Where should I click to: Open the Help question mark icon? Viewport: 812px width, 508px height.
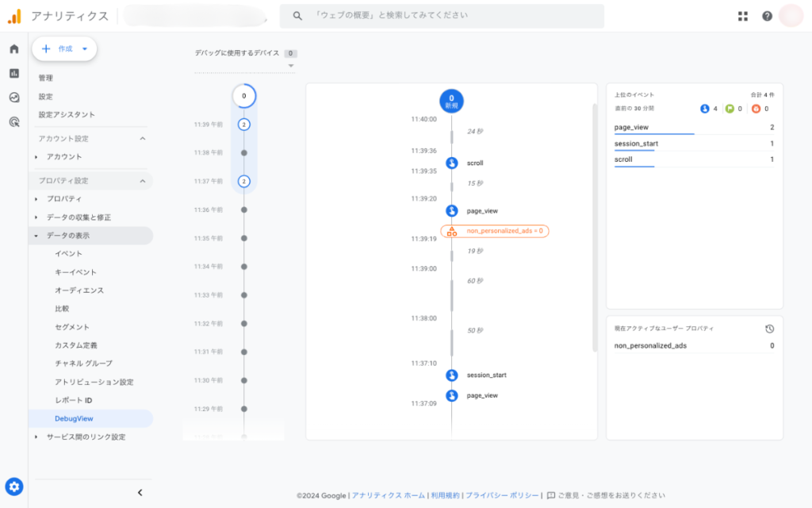[x=767, y=16]
